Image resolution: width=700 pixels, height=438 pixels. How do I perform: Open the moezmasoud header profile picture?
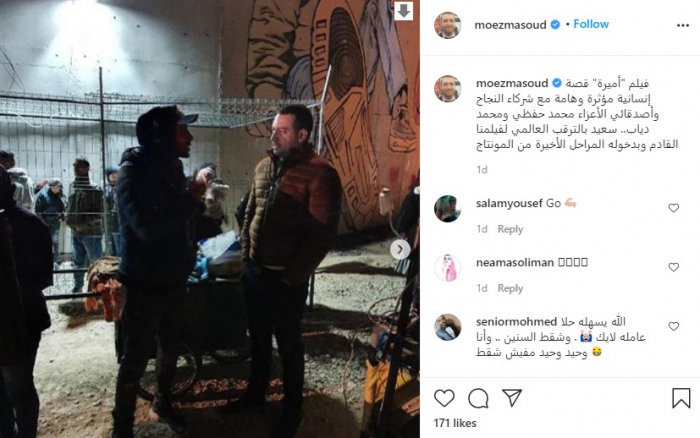tap(447, 25)
